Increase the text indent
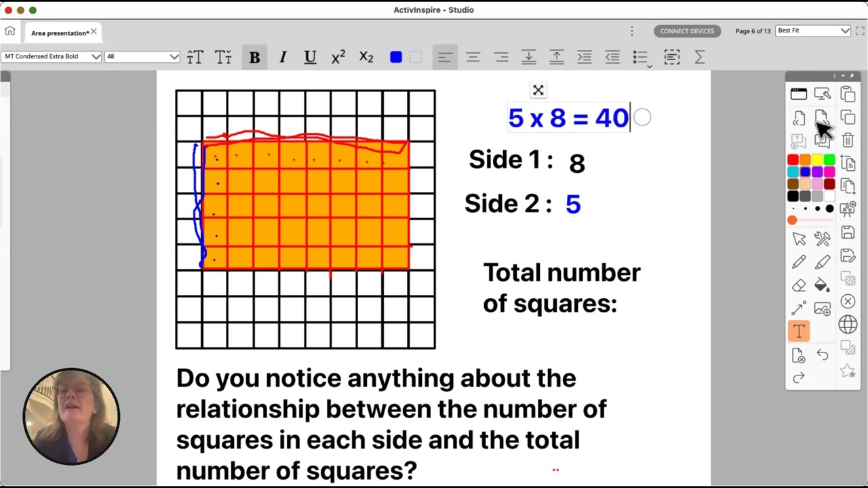868x488 pixels. click(x=585, y=58)
